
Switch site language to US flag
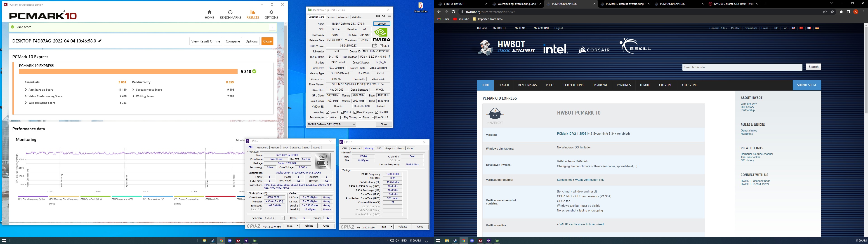coord(793,28)
